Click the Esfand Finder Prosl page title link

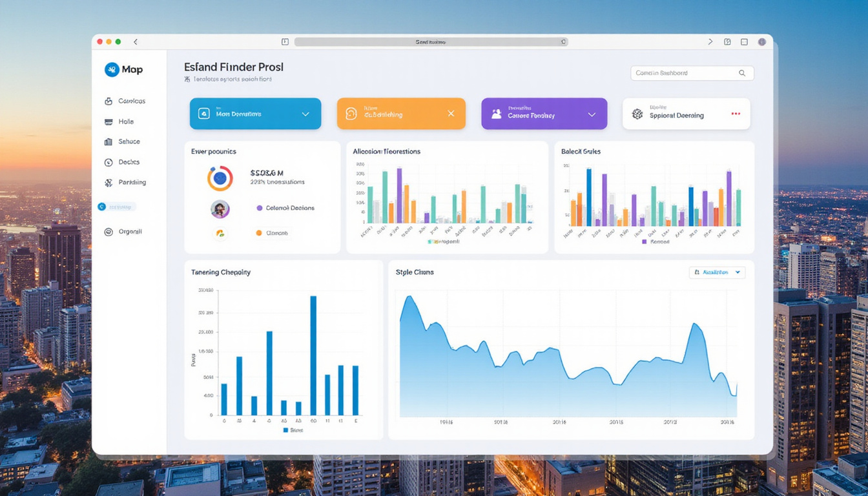pyautogui.click(x=234, y=67)
